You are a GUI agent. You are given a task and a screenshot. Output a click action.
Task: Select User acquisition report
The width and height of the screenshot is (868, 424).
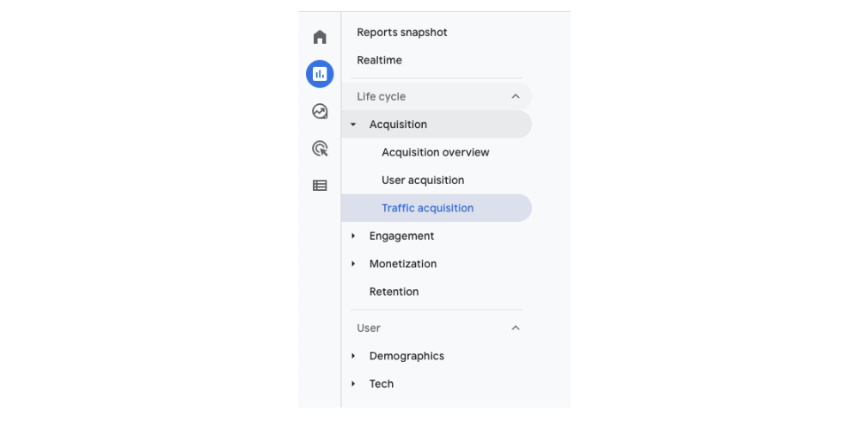click(x=423, y=180)
